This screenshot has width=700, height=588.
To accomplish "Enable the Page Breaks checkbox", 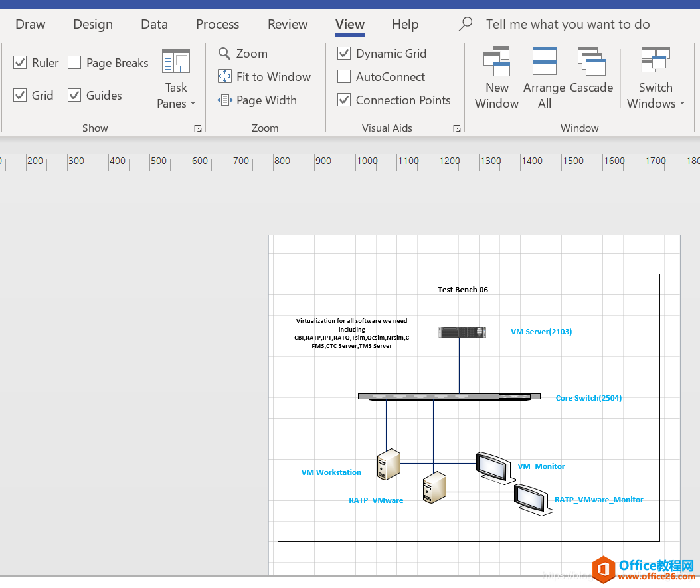I will pos(74,63).
